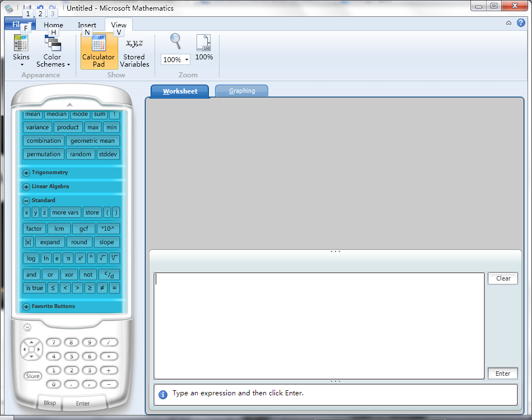Click the random button
Image resolution: width=532 pixels, height=420 pixels.
pyautogui.click(x=81, y=154)
